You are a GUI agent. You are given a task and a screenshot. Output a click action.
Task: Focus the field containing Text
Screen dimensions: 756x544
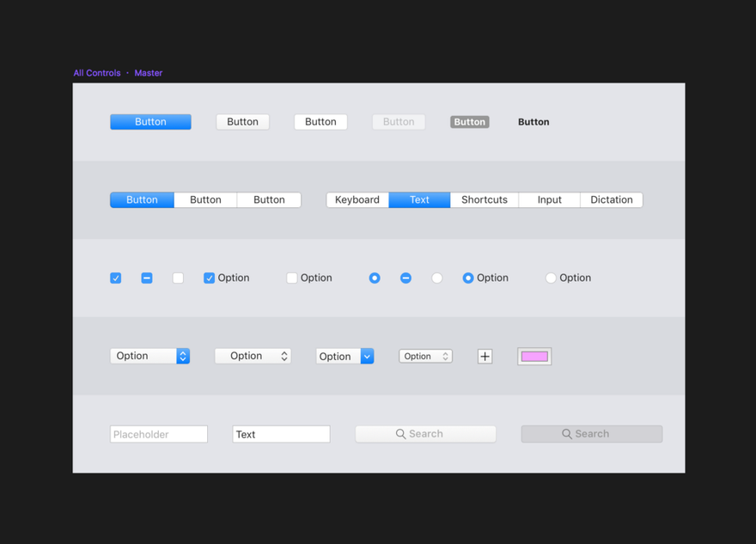(x=281, y=434)
